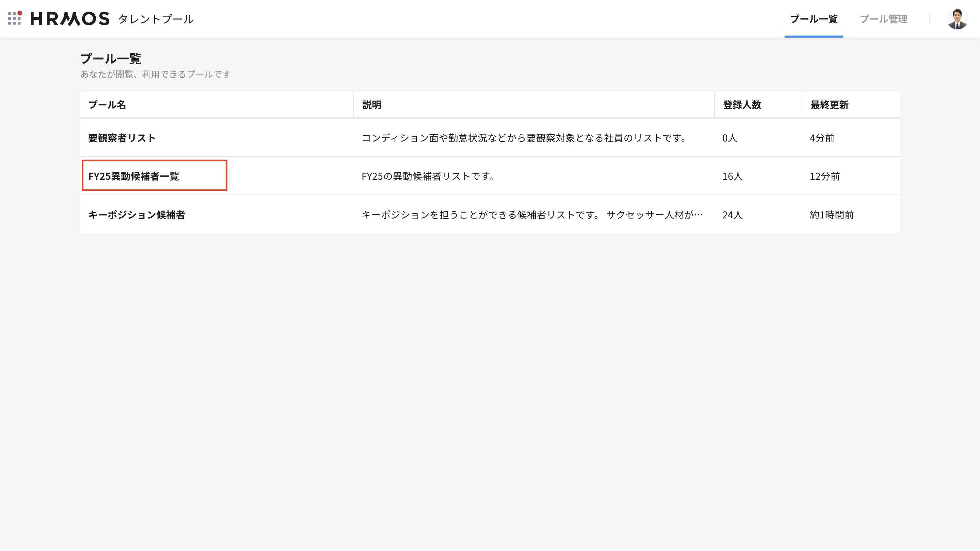980x551 pixels.
Task: Switch to the プール管理 tab
Action: tap(883, 19)
